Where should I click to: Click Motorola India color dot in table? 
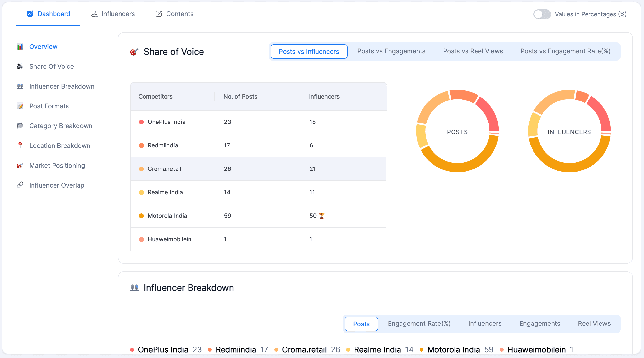(x=141, y=216)
